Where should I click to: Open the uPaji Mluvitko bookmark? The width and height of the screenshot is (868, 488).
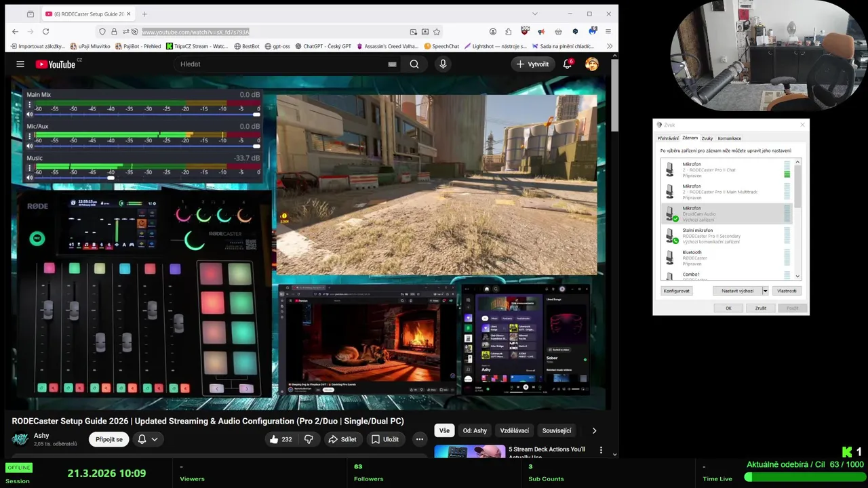[90, 46]
